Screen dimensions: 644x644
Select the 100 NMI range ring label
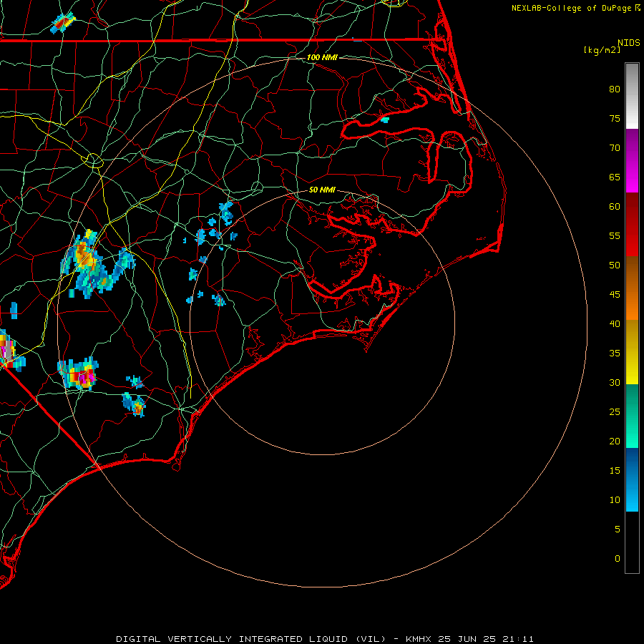pos(322,57)
